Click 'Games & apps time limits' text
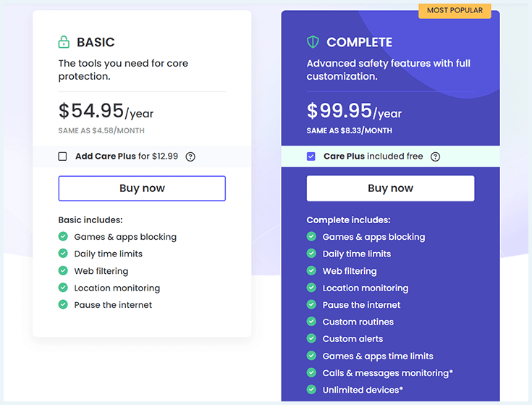The width and height of the screenshot is (532, 405). (378, 356)
